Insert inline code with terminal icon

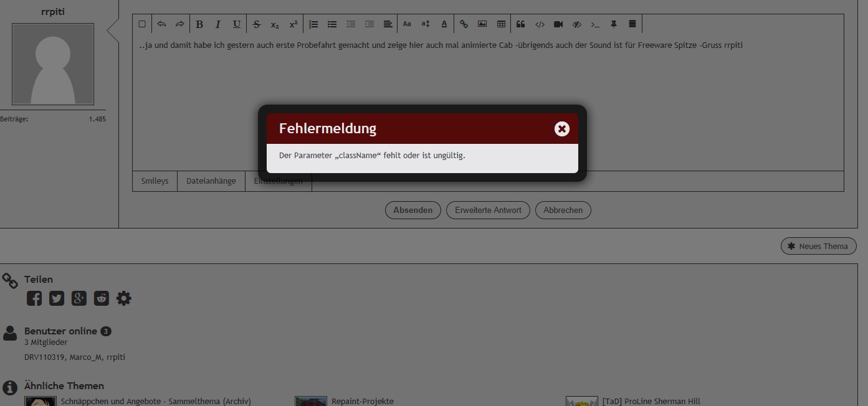(595, 24)
